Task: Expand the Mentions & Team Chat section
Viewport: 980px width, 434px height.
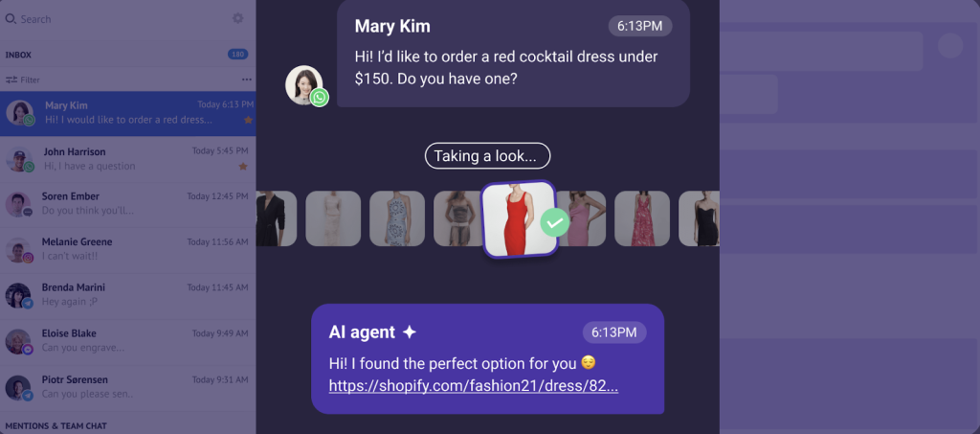Action: (x=56, y=426)
